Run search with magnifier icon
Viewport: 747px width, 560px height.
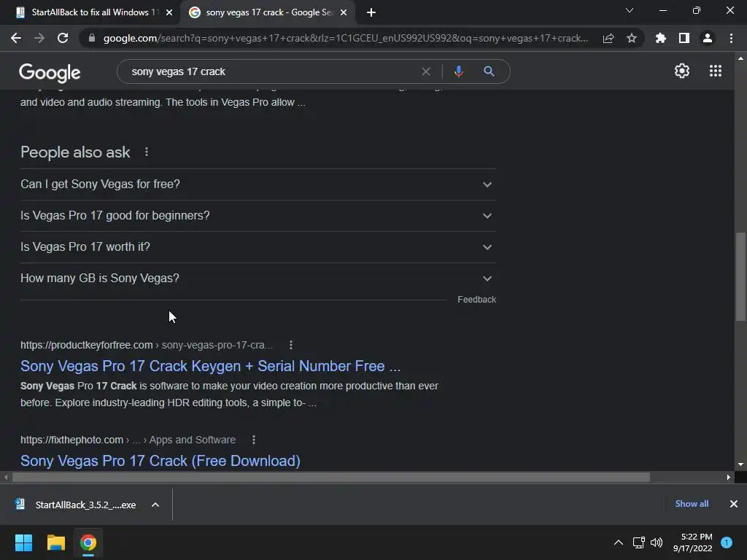[x=489, y=71]
